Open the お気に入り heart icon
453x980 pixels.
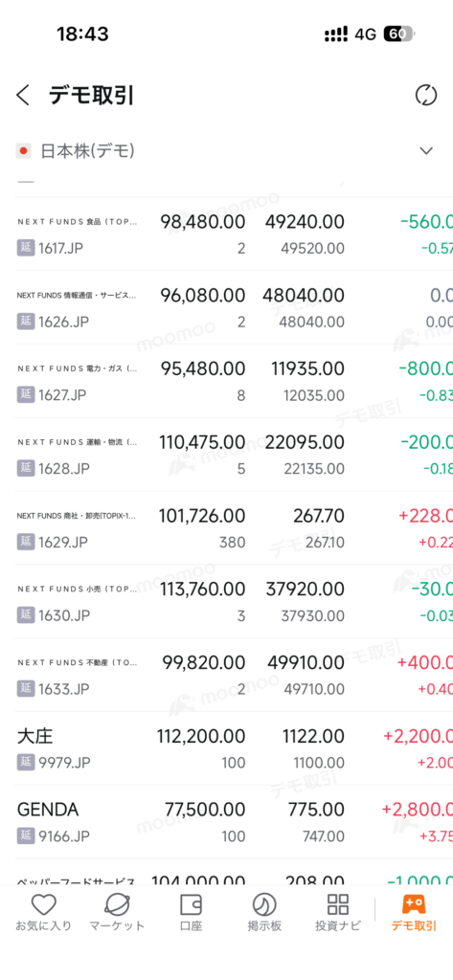[x=44, y=903]
